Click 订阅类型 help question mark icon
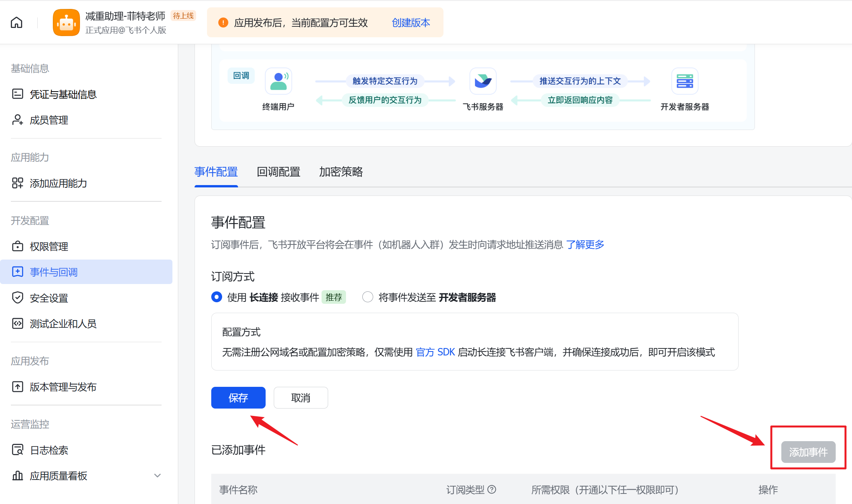This screenshot has height=504, width=852. point(492,490)
